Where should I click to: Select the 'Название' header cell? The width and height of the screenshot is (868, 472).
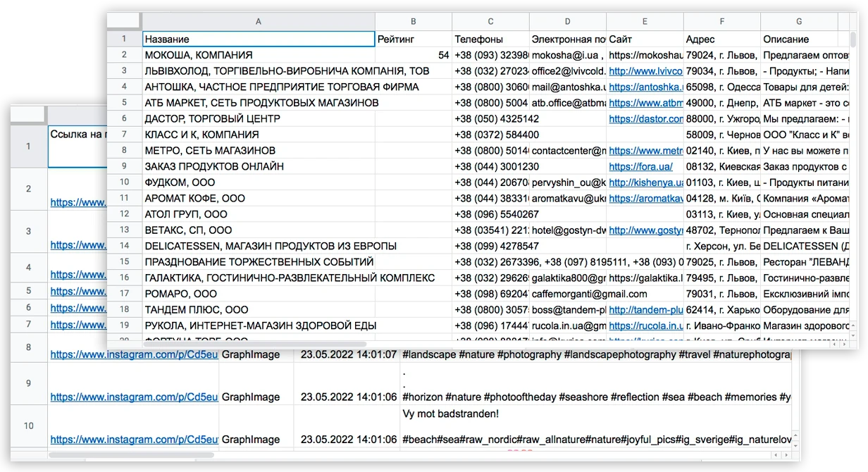tap(258, 39)
